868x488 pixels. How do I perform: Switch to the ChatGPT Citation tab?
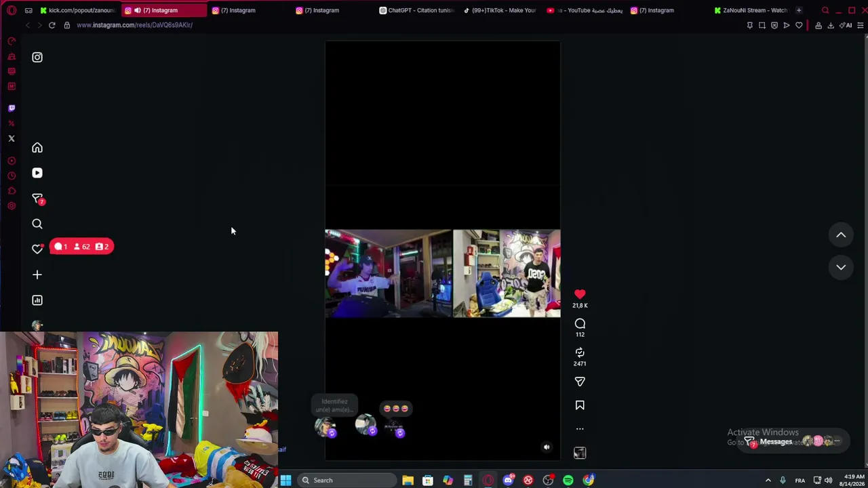coord(418,10)
